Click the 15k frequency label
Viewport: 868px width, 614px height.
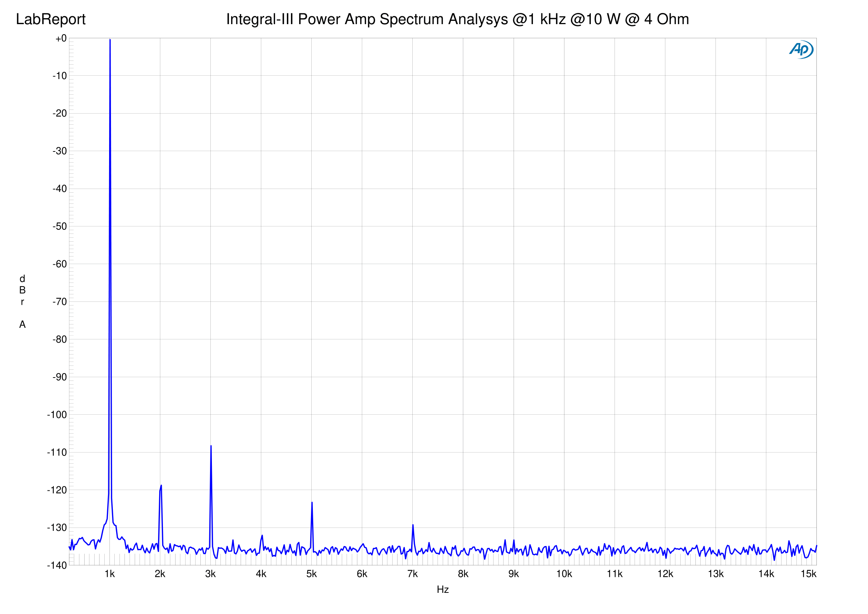coord(808,574)
